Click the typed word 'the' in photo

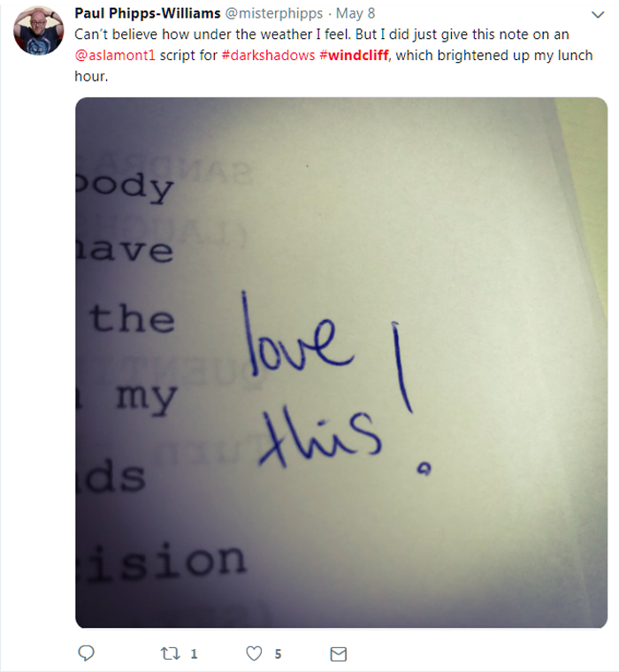pos(133,318)
